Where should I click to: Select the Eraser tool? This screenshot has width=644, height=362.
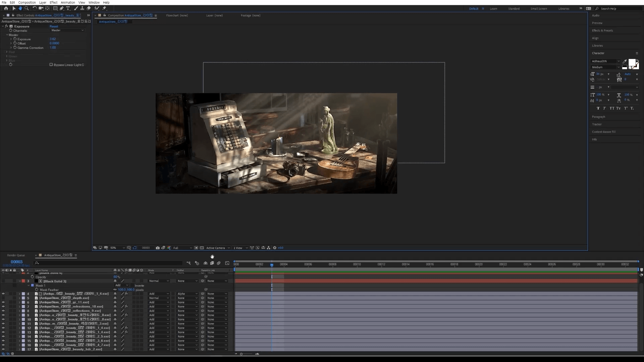click(89, 8)
